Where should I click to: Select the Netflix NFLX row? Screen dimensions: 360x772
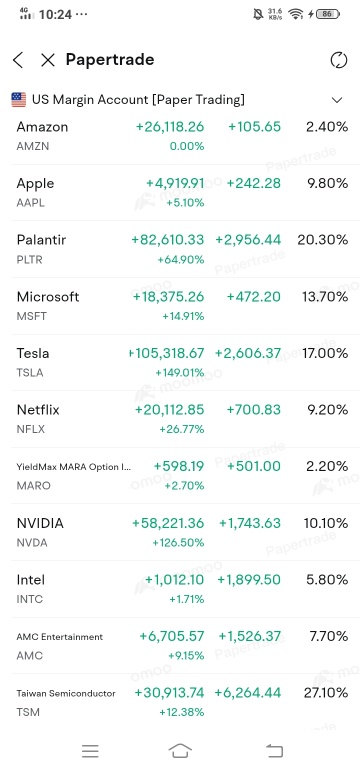[180, 419]
